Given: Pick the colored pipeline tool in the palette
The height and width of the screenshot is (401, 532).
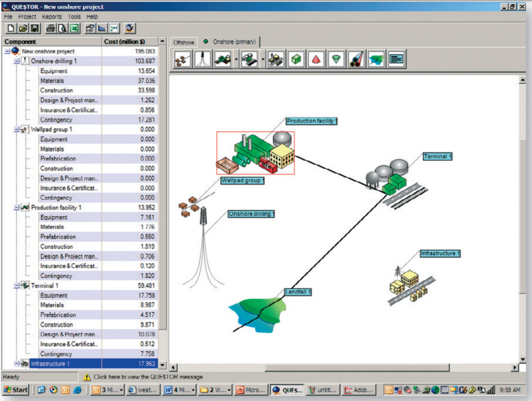Looking at the screenshot, I should pos(356,59).
